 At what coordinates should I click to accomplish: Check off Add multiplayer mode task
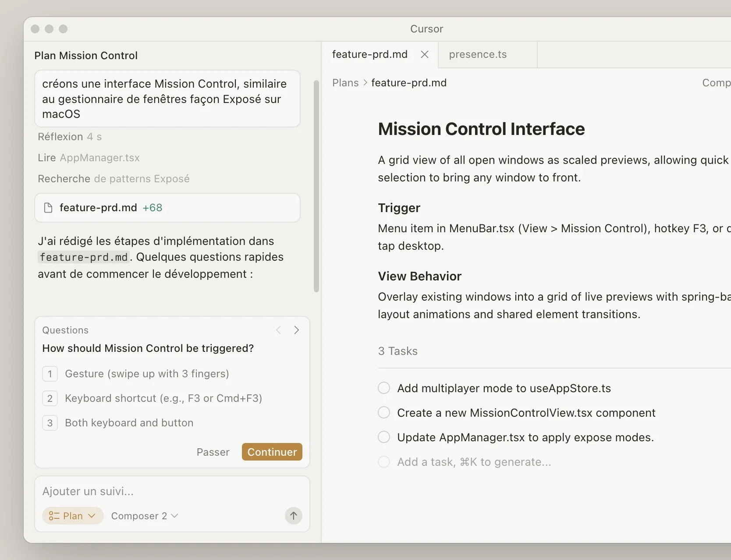point(384,388)
